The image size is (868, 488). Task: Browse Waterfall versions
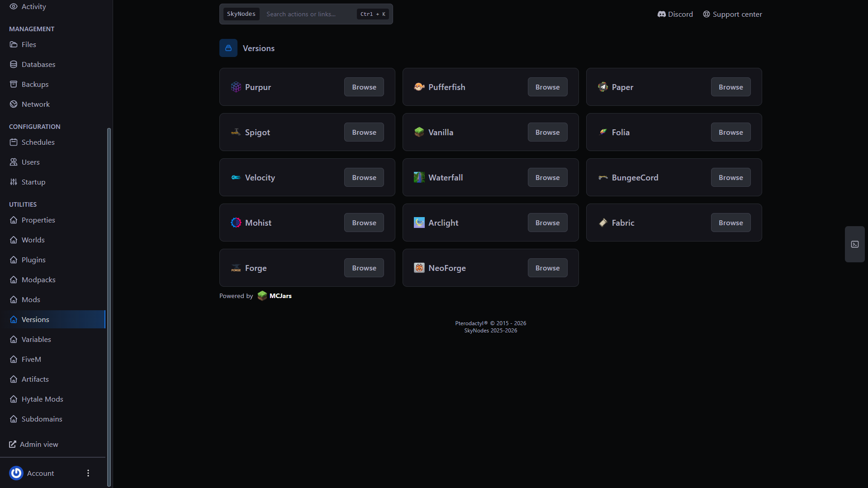547,177
